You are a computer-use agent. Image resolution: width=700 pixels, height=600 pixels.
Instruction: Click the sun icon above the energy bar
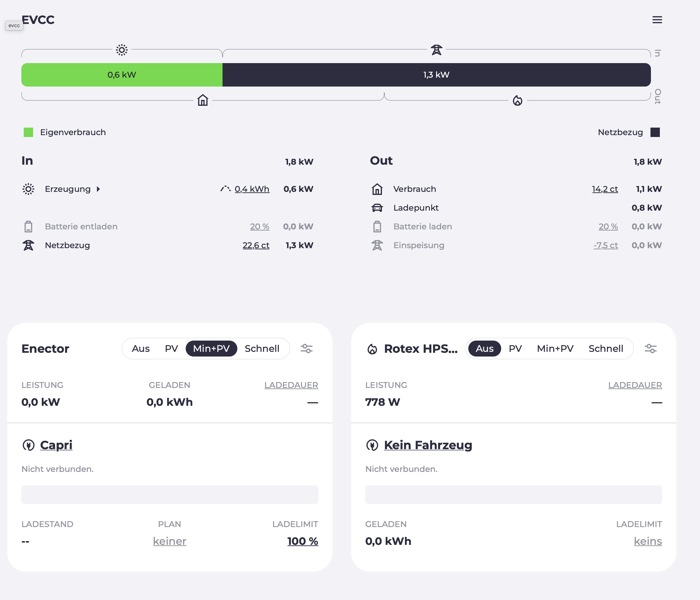point(122,50)
